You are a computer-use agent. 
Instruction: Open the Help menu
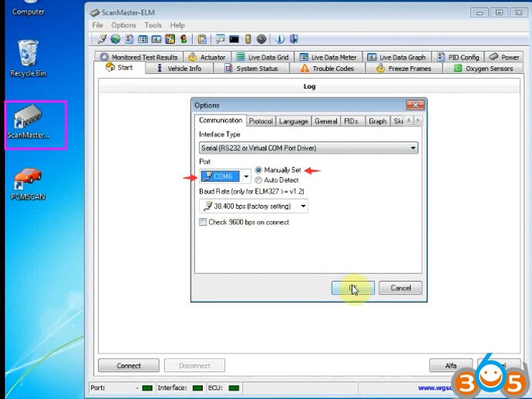tap(177, 25)
